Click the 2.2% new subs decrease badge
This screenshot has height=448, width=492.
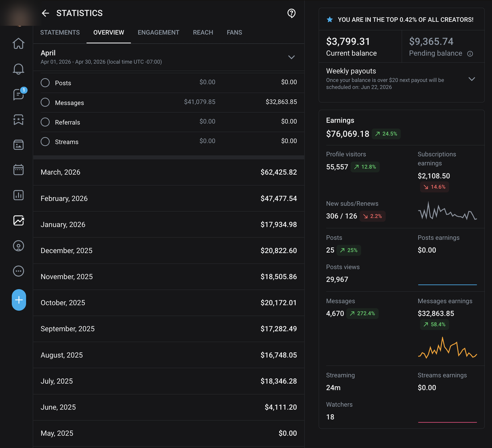click(x=373, y=216)
